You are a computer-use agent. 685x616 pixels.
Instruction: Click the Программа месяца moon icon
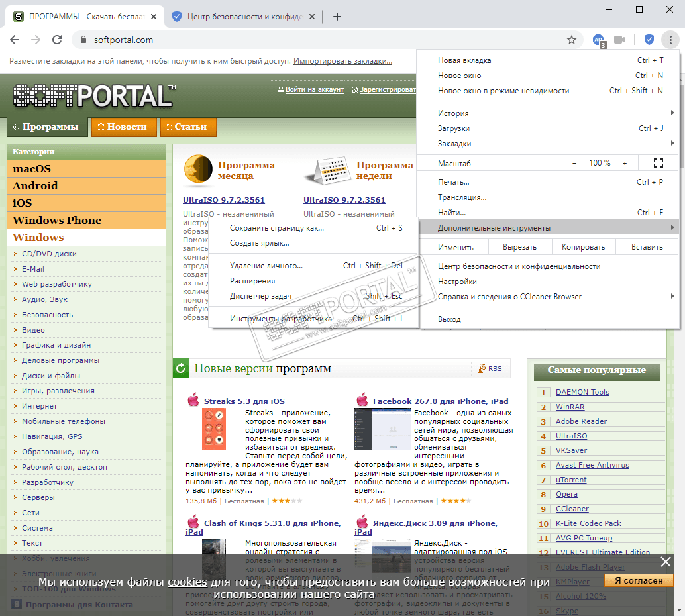coord(198,169)
